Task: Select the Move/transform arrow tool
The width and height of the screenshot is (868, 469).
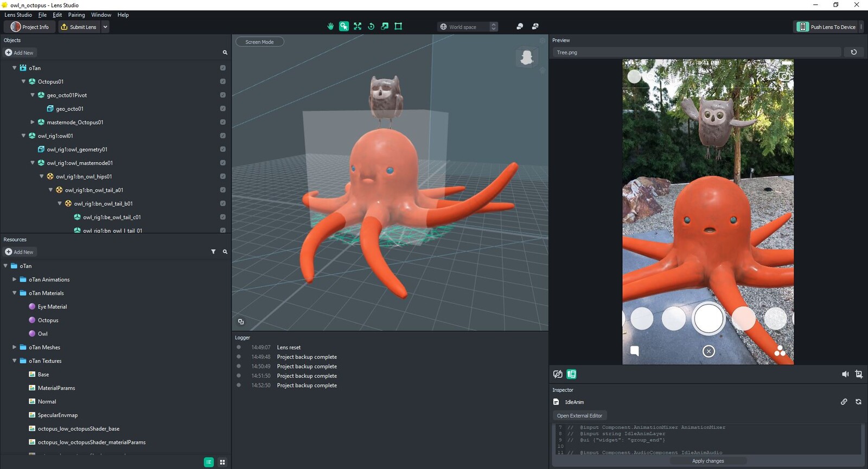Action: (385, 26)
